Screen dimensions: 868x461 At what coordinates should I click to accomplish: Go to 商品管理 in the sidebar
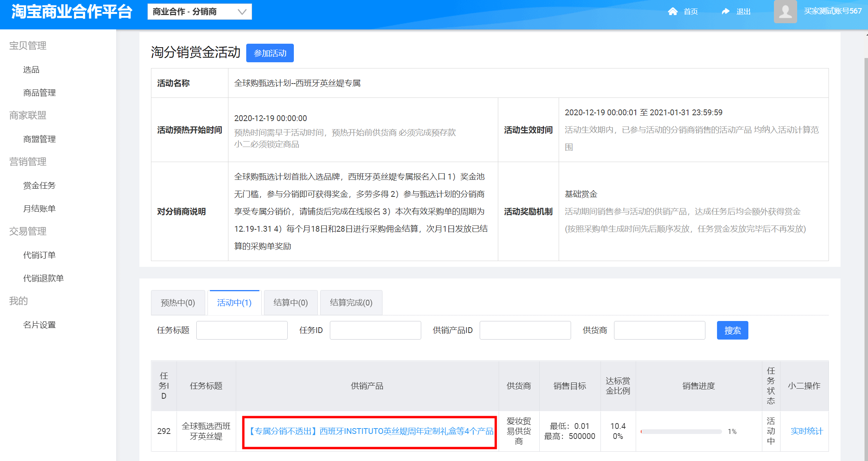pyautogui.click(x=39, y=93)
